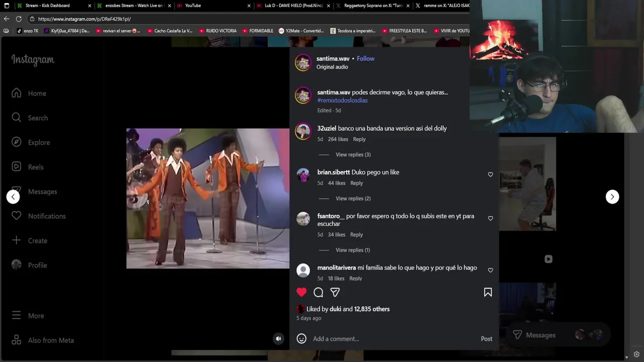Reply to fsantoro__'s comment

(x=357, y=235)
